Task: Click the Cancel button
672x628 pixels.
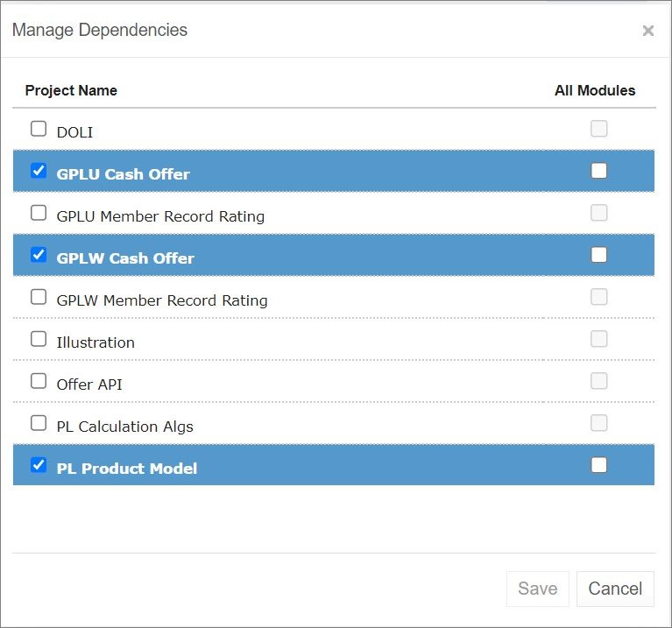Action: [615, 589]
